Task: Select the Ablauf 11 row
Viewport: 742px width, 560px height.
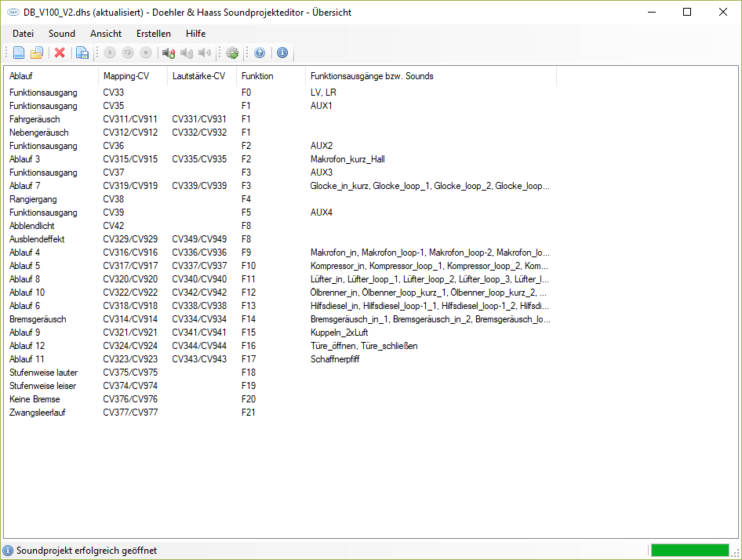Action: [281, 359]
